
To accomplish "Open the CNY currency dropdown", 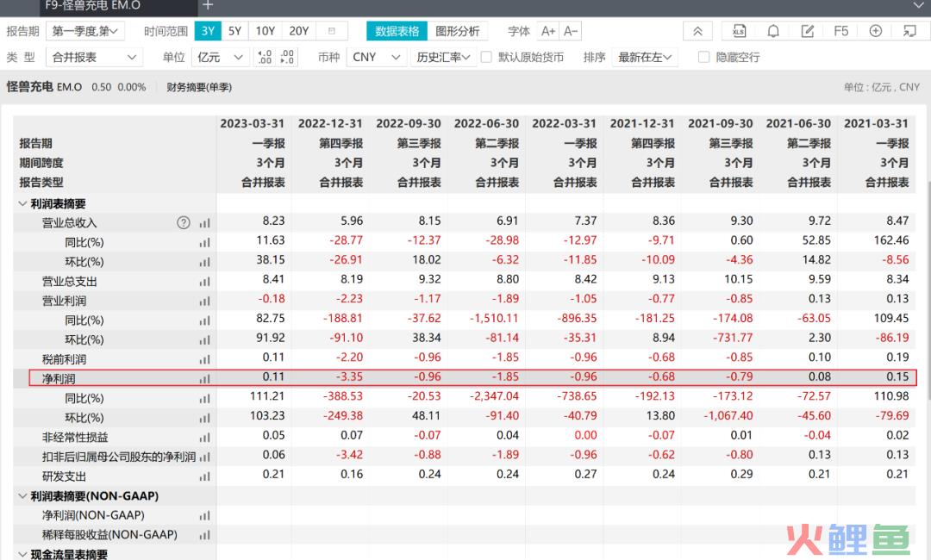I will click(377, 57).
